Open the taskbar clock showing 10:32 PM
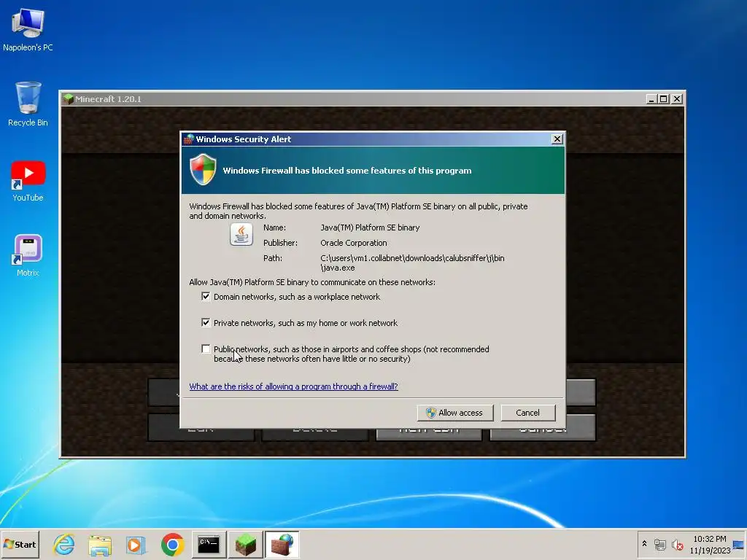 click(709, 544)
